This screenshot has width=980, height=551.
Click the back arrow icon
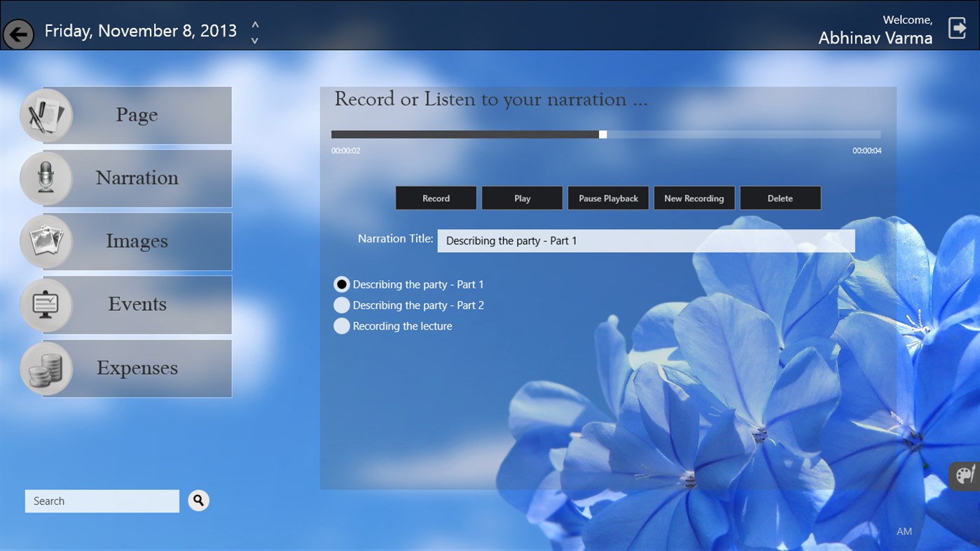pos(19,34)
